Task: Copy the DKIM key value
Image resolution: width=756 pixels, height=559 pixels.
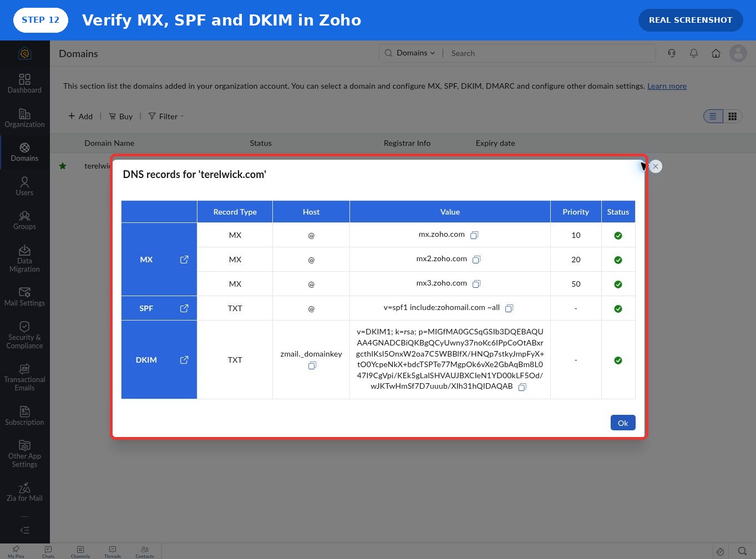Action: [x=522, y=387]
